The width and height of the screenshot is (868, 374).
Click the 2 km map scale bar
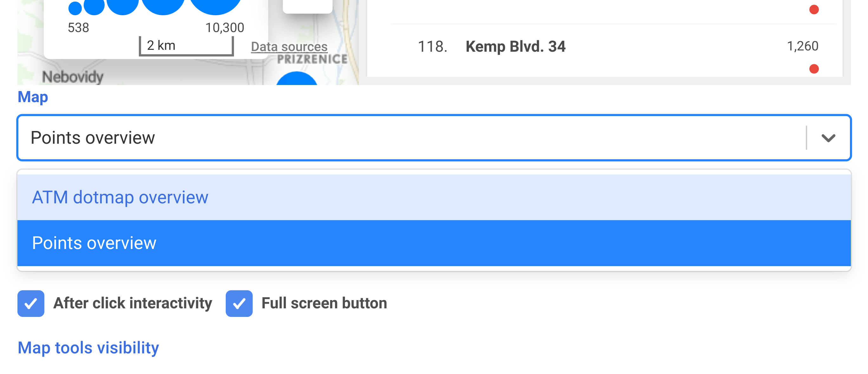(186, 46)
